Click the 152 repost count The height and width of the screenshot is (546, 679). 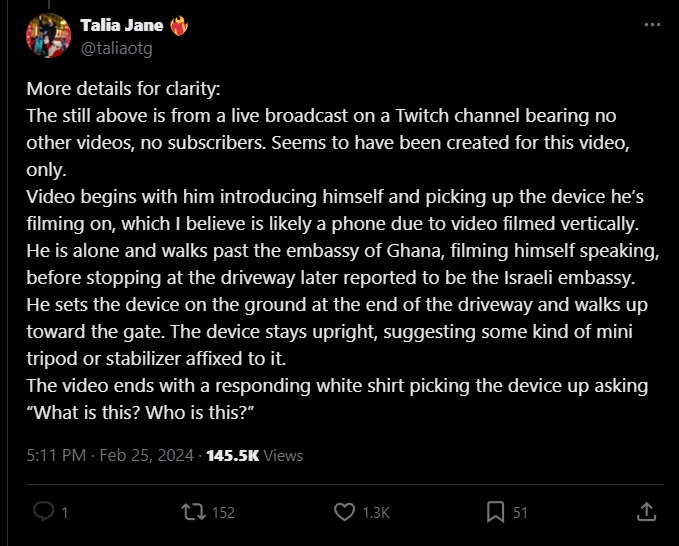tap(223, 513)
